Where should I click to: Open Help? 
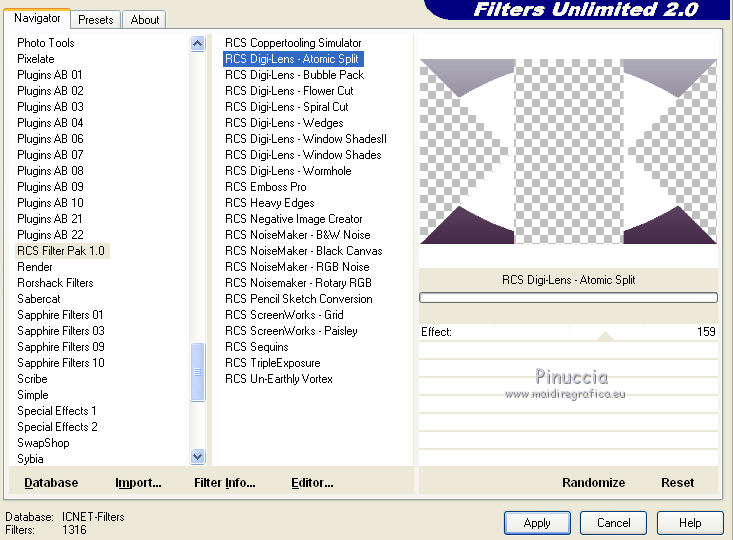(x=690, y=523)
